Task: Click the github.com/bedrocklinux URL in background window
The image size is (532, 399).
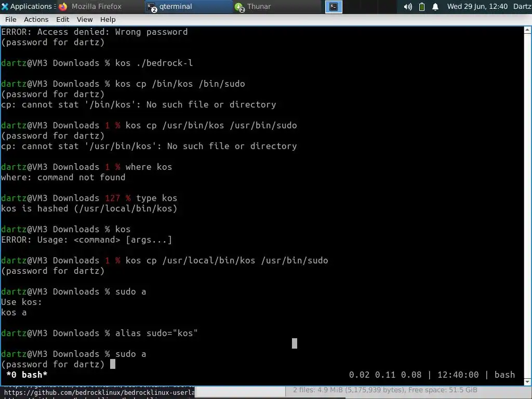Action: coord(99,393)
